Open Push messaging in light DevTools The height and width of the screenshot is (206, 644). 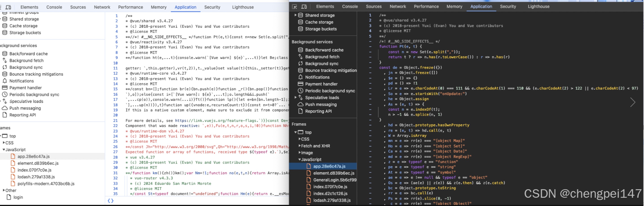(25, 108)
